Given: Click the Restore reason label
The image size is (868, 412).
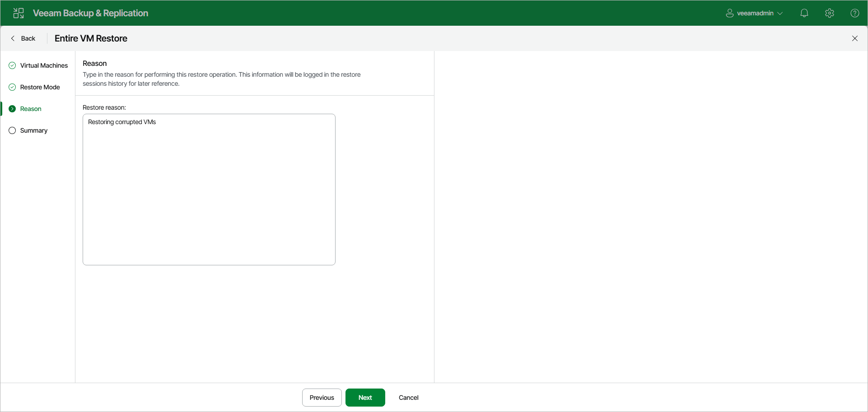Looking at the screenshot, I should (104, 107).
